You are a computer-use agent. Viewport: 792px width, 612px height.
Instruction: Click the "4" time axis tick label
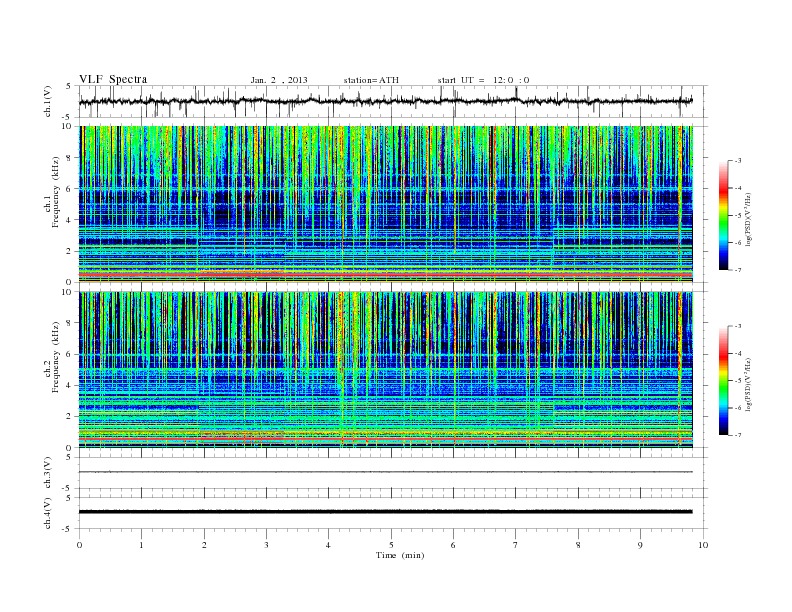tap(328, 545)
